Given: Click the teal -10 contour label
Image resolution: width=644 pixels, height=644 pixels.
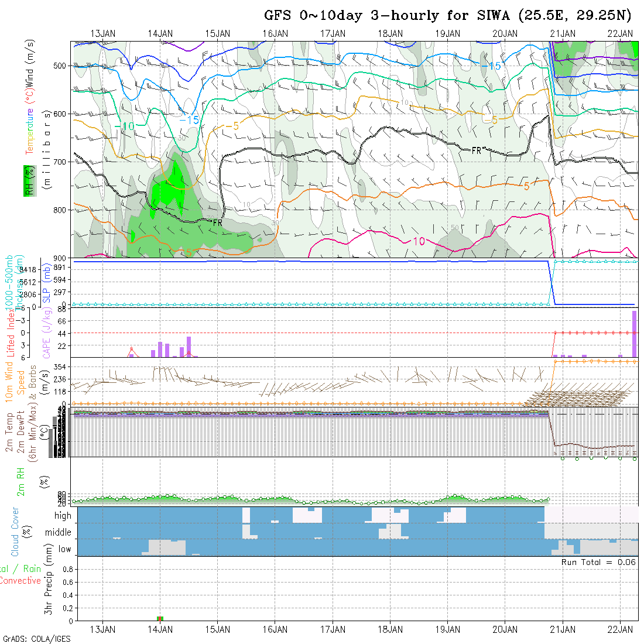Looking at the screenshot, I should point(124,126).
